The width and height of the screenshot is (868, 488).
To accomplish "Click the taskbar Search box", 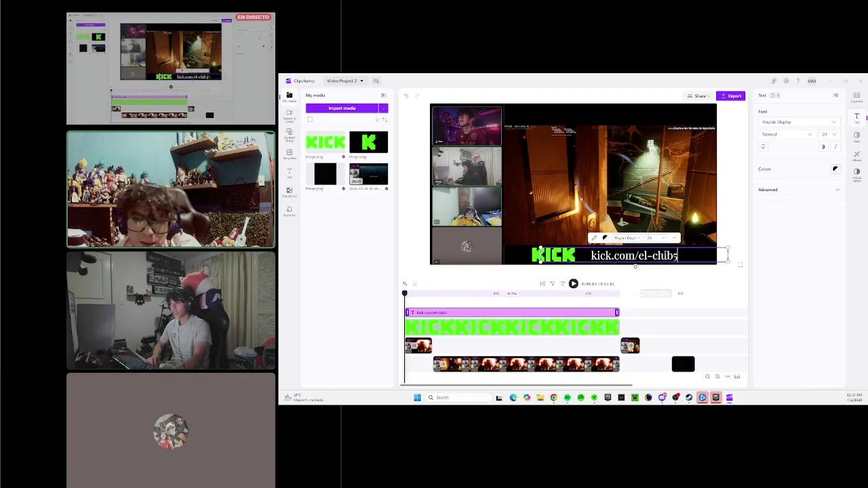I will [458, 398].
